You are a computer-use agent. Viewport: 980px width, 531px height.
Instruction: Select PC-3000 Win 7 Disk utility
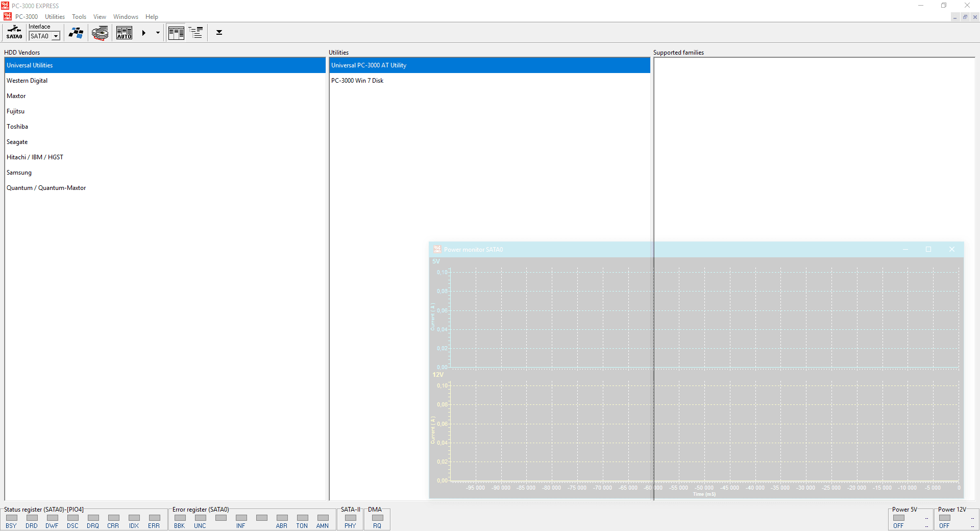[489, 81]
